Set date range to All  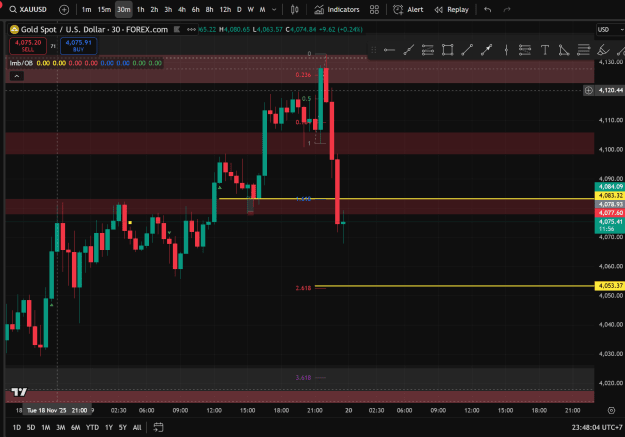click(137, 427)
